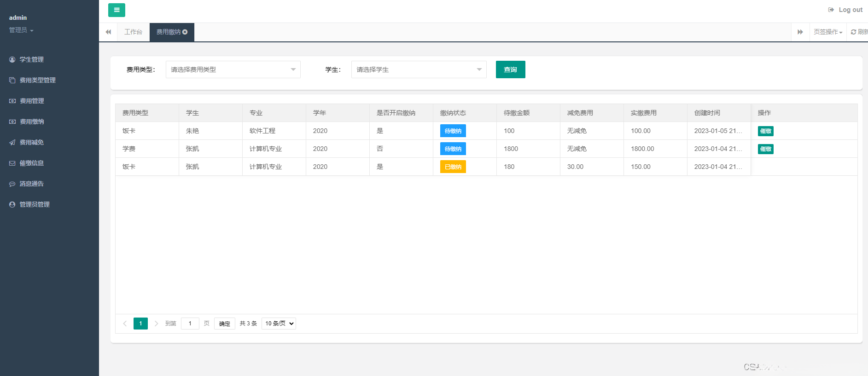868x376 pixels.
Task: Click the 消息通告 chat bubble icon
Action: [12, 184]
